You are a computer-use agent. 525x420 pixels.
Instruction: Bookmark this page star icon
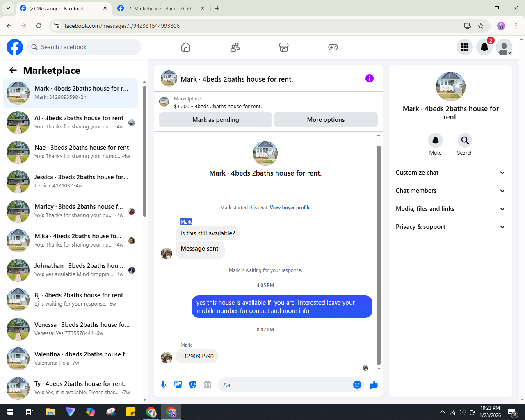[481, 26]
